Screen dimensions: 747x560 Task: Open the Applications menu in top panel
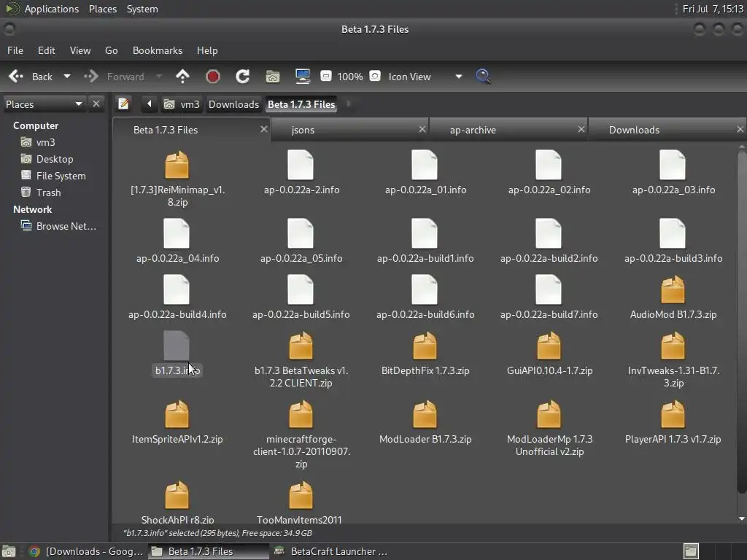pos(52,9)
